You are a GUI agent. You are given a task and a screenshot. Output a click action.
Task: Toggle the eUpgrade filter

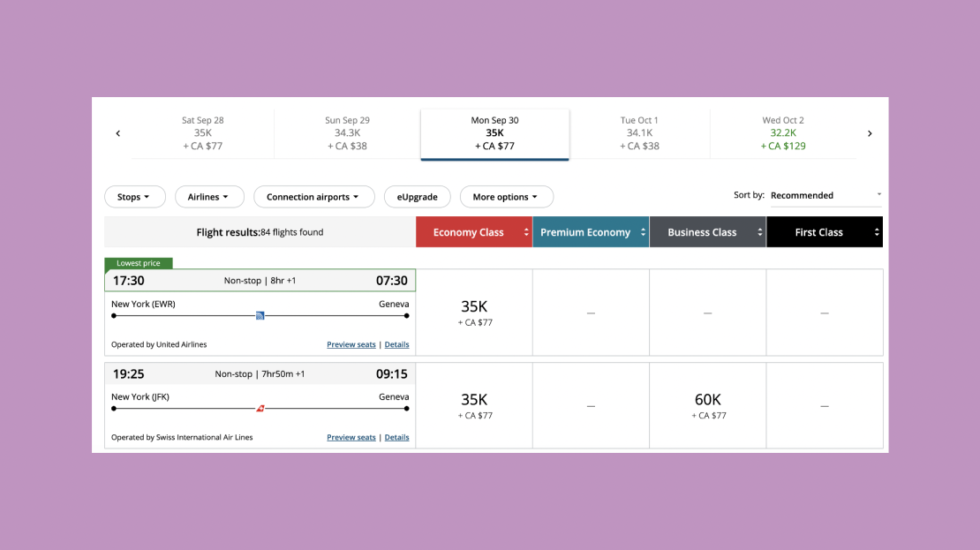coord(417,197)
